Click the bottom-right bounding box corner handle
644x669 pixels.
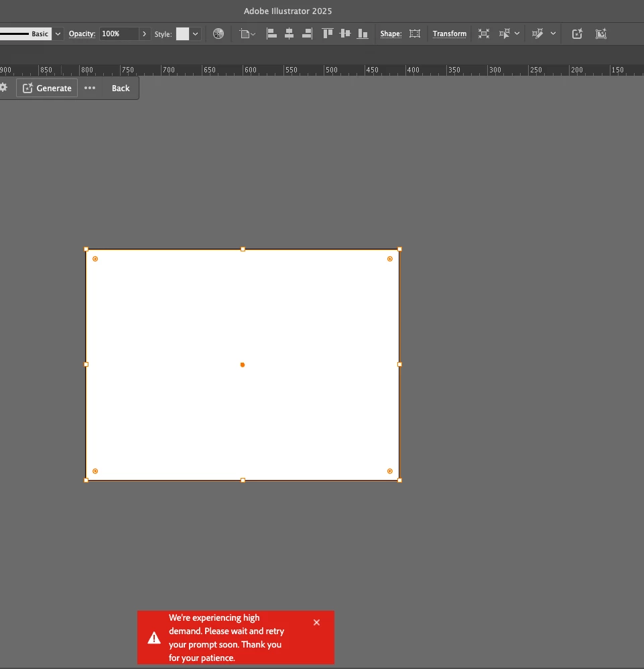click(x=399, y=481)
